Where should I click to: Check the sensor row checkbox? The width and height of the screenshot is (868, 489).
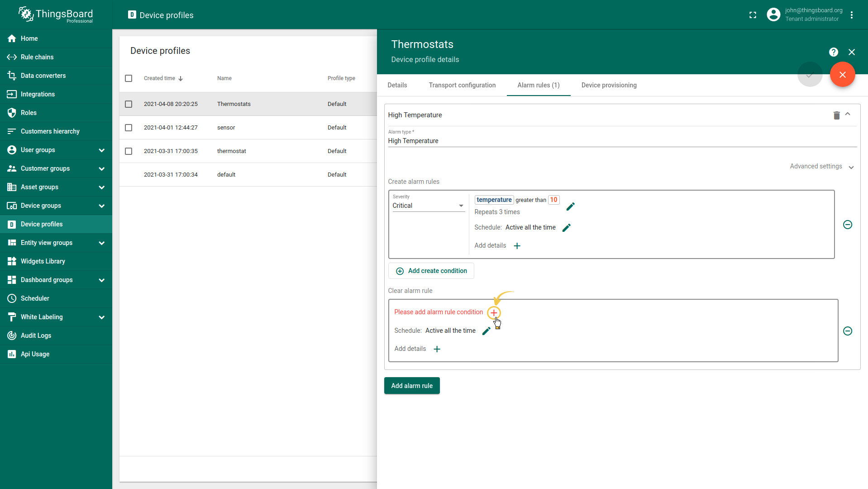click(129, 128)
